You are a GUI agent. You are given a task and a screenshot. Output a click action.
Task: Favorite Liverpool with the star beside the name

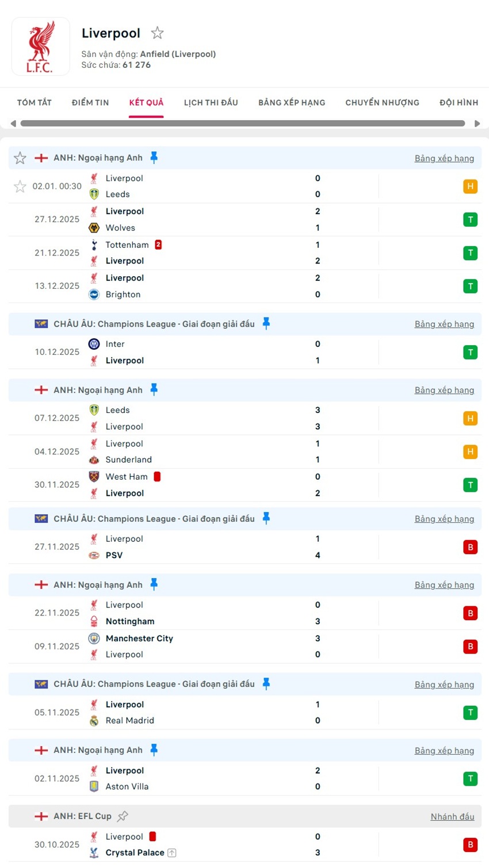tap(157, 33)
